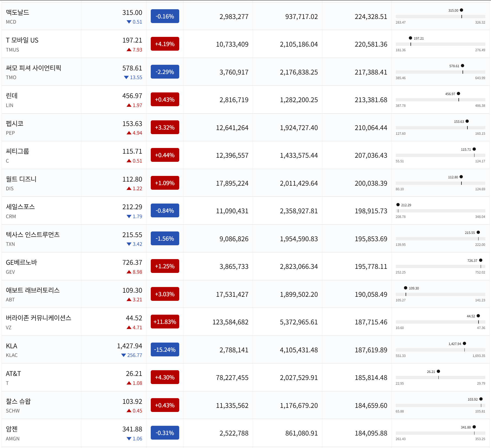Screen dimensions: 491x448
Task: Open the 맥도날드 stock name link
Action: click(17, 12)
